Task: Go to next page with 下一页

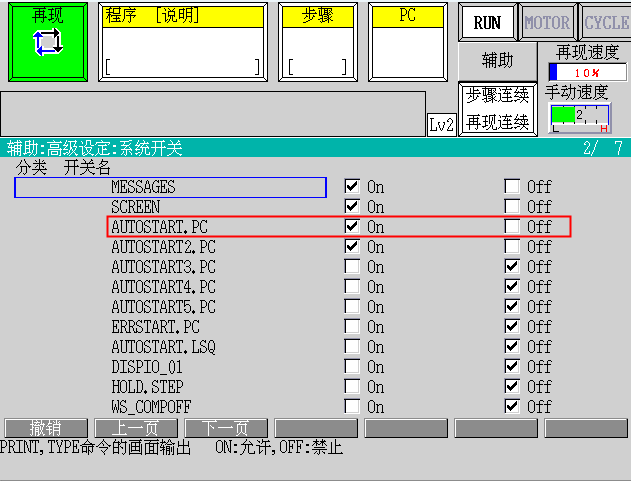Action: click(226, 428)
